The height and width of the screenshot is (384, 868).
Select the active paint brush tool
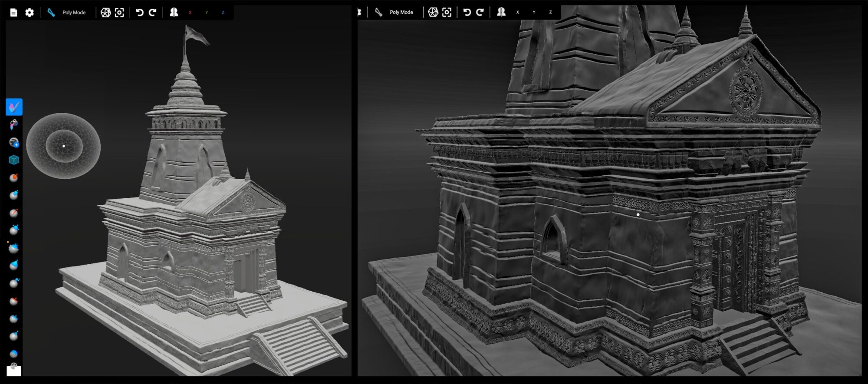[14, 107]
